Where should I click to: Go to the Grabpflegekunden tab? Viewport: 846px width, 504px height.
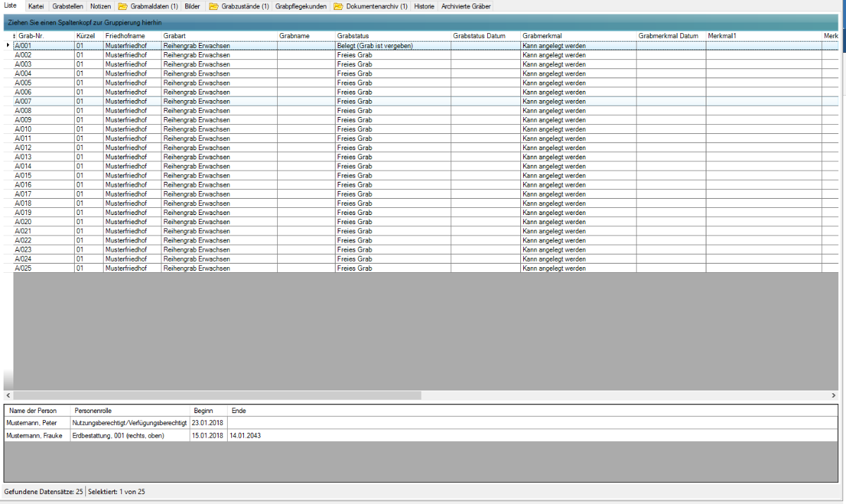coord(301,6)
